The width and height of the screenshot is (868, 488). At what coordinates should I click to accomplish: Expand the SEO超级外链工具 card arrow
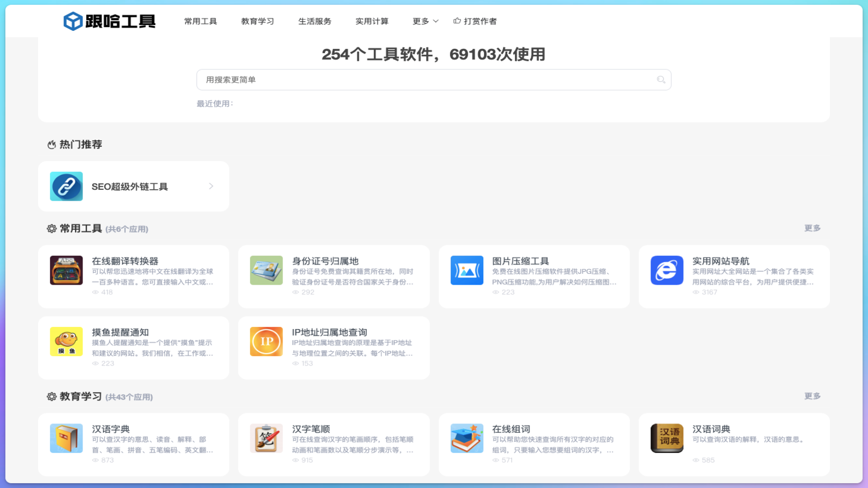(211, 186)
